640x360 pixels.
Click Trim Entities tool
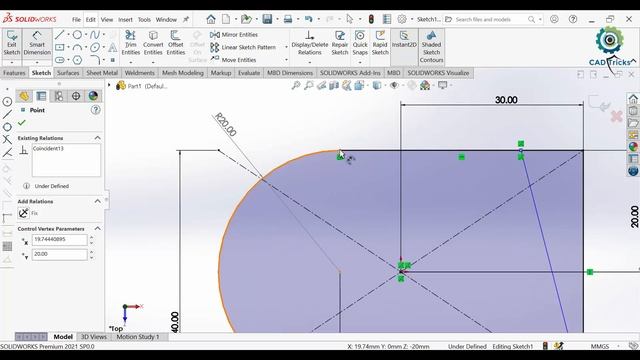click(131, 43)
